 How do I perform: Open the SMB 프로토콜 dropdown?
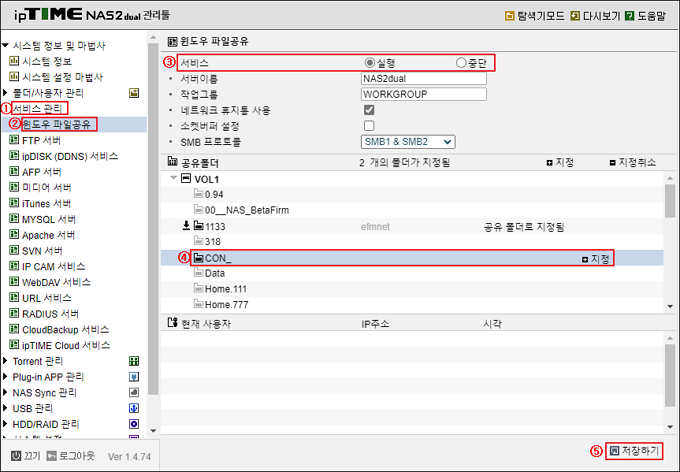408,142
